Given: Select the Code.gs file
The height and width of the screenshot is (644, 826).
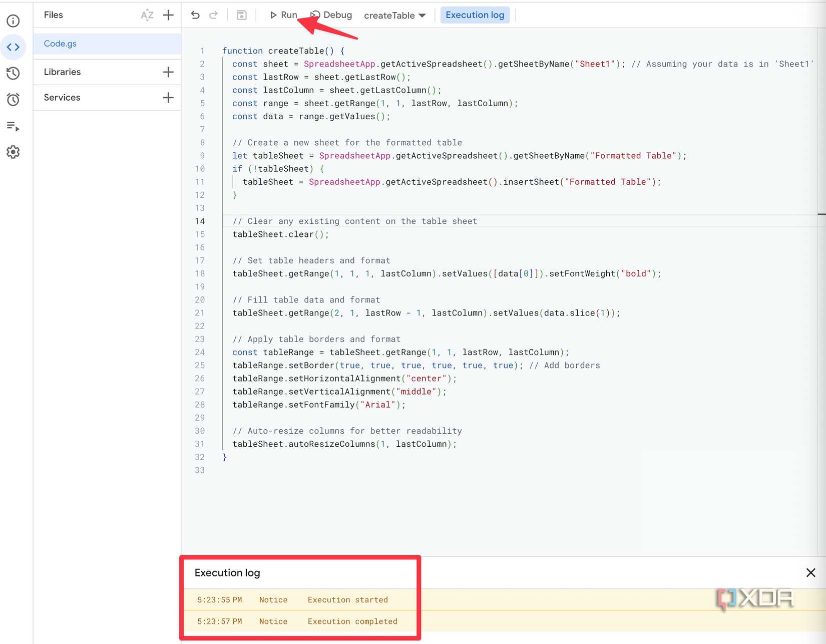Looking at the screenshot, I should pyautogui.click(x=60, y=44).
